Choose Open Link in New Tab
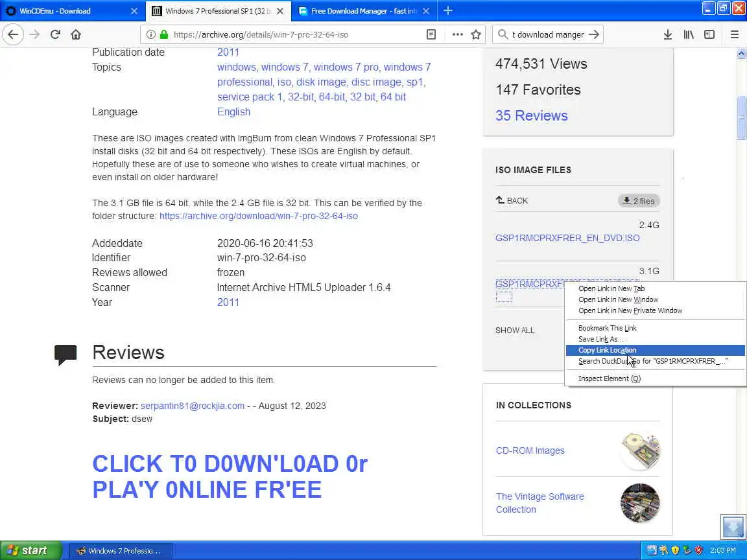Viewport: 747px width, 560px height. tap(655, 288)
